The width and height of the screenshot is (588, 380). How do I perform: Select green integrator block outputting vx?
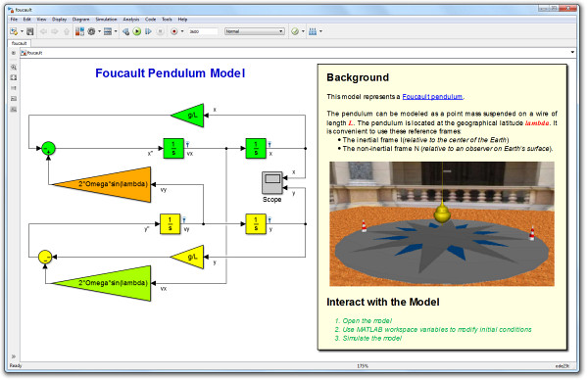pyautogui.click(x=173, y=149)
